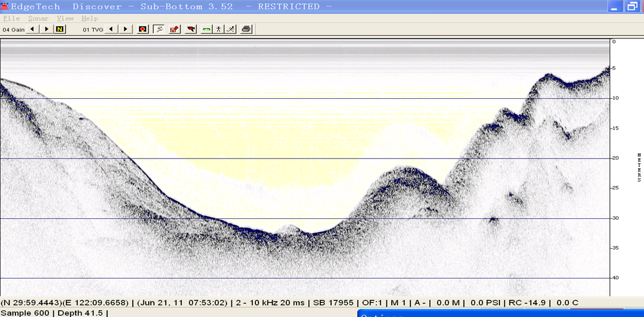
Task: Click the "M 1" status bar entry
Action: (399, 303)
